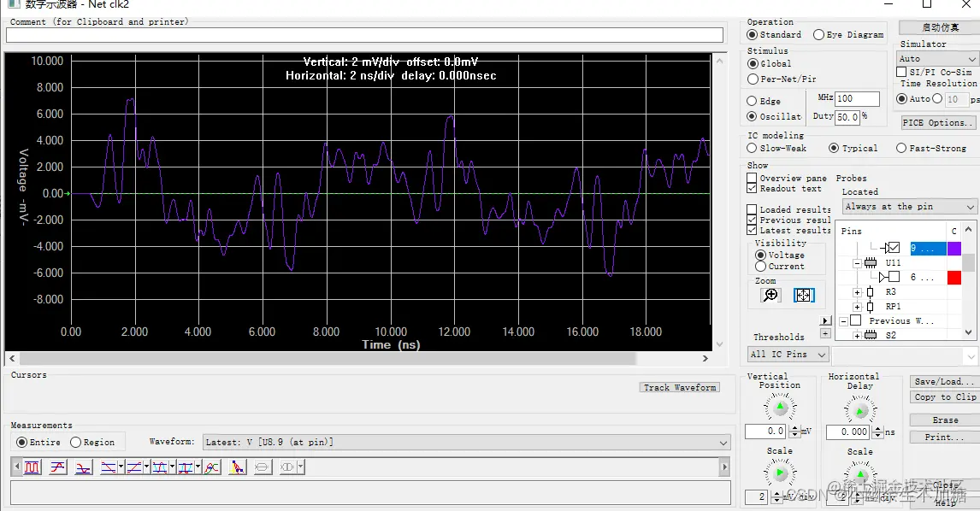Screen dimensions: 980x511
Task: Select Slow-Weak IC modeling
Action: (x=752, y=148)
